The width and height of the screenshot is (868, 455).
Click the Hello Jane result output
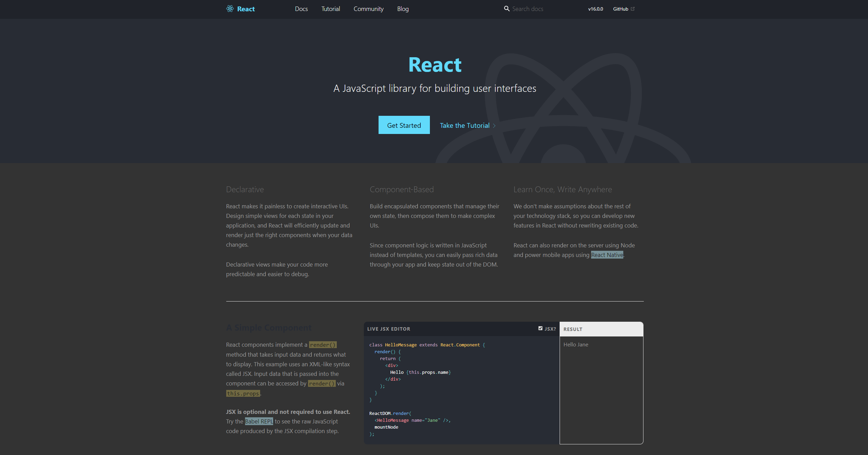576,345
